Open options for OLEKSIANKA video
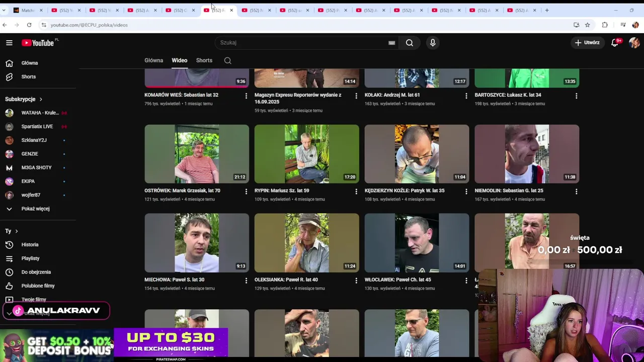Viewport: 644px width, 362px height. pos(356,280)
